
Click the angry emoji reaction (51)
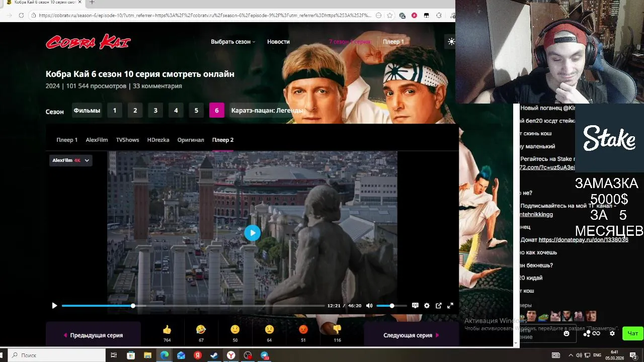click(303, 330)
